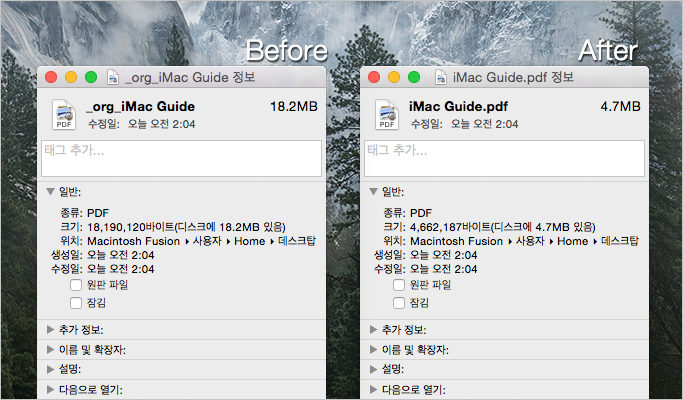
Task: Click 종류: PDF in iMac Guide.pdf window
Action: click(408, 213)
